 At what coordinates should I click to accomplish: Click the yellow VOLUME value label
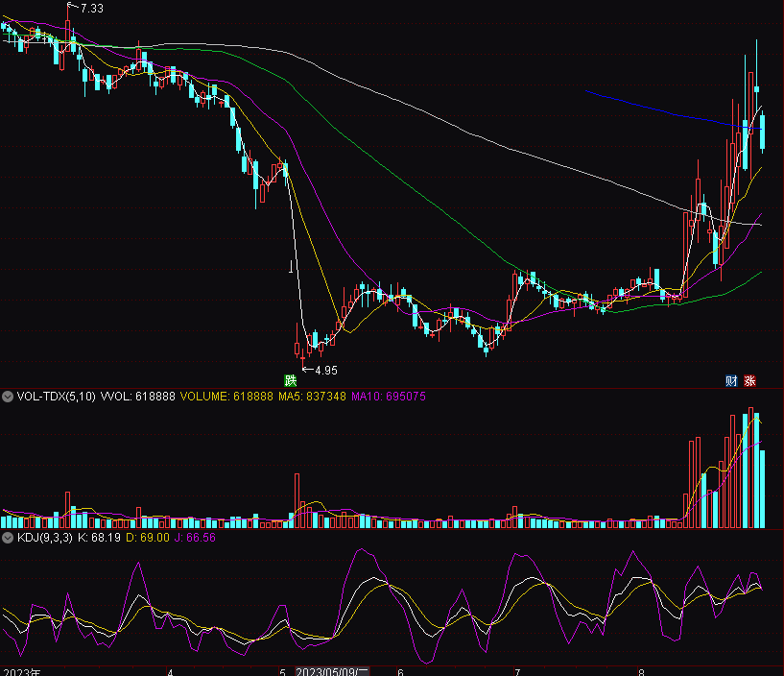(x=226, y=396)
